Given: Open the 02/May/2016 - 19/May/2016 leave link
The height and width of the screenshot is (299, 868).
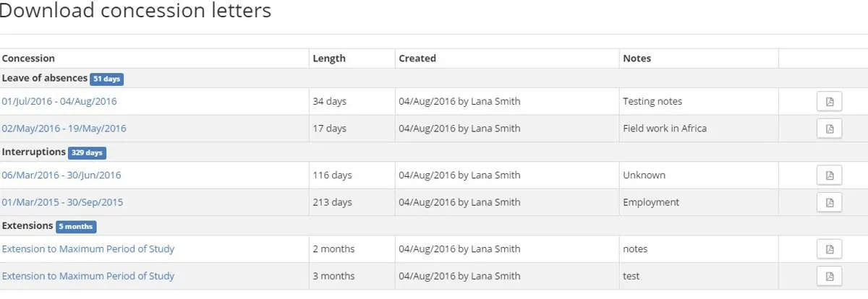Looking at the screenshot, I should tap(64, 129).
